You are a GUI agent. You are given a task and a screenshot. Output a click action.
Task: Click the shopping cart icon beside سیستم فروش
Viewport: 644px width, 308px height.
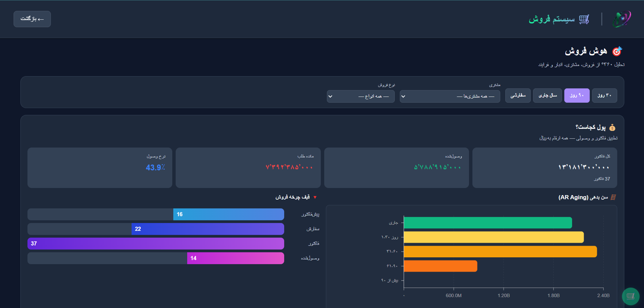pos(584,19)
